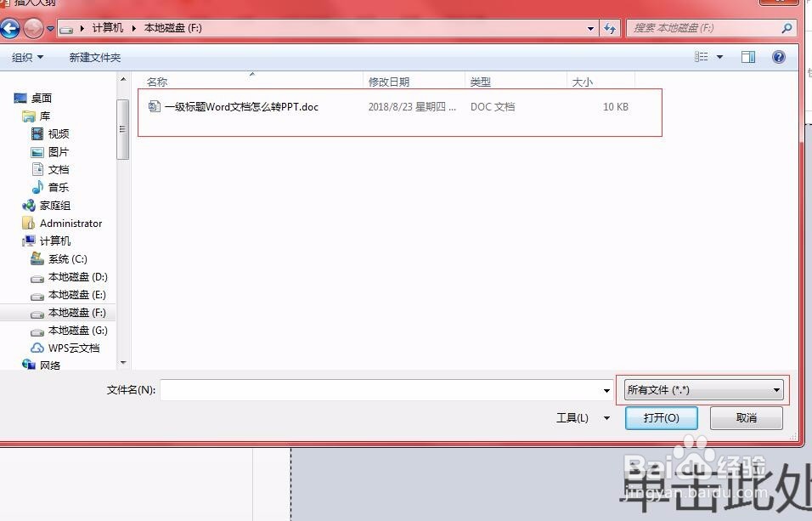812x521 pixels.
Task: Select 计算机 in the address breadcrumb
Action: [x=108, y=28]
